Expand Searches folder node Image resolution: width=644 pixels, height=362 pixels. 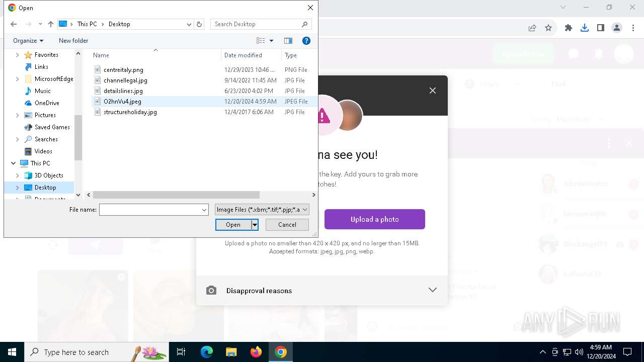coord(18,139)
